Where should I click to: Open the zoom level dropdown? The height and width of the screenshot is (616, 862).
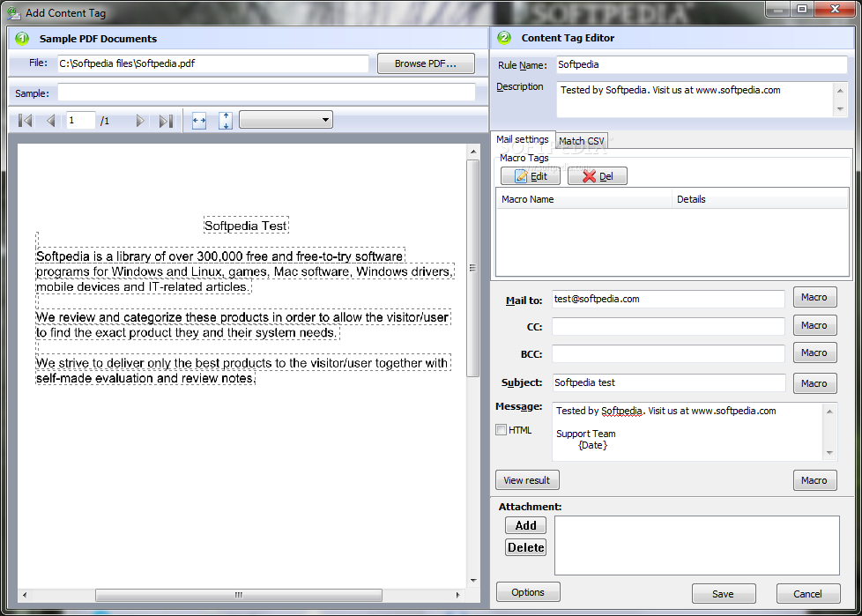coord(286,120)
